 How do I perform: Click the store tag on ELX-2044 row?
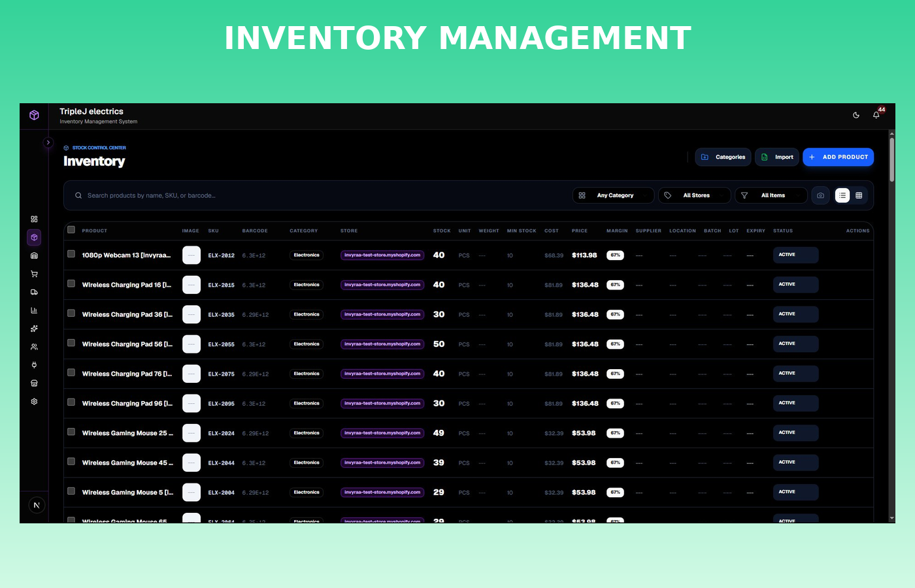point(382,463)
